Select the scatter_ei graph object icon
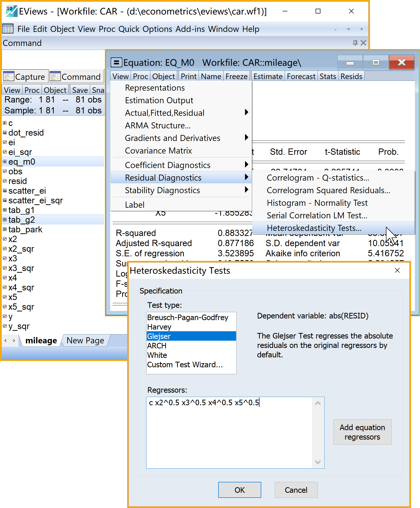Screen dimensions: 420x508 [5, 191]
